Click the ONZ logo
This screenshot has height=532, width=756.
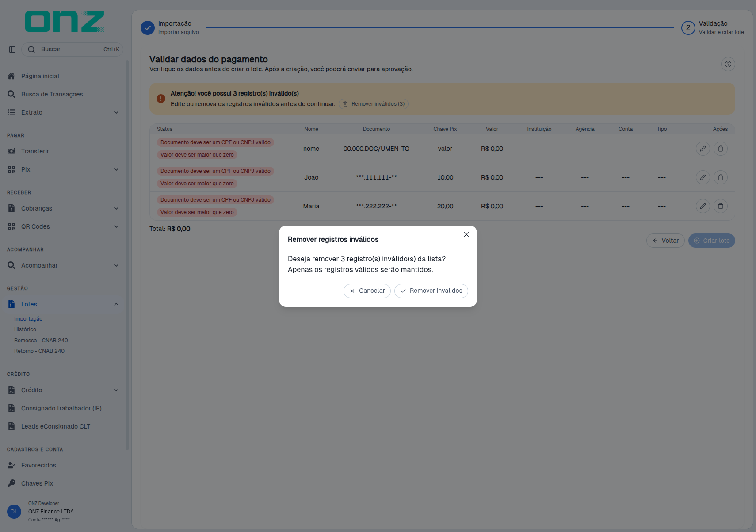[x=65, y=22]
